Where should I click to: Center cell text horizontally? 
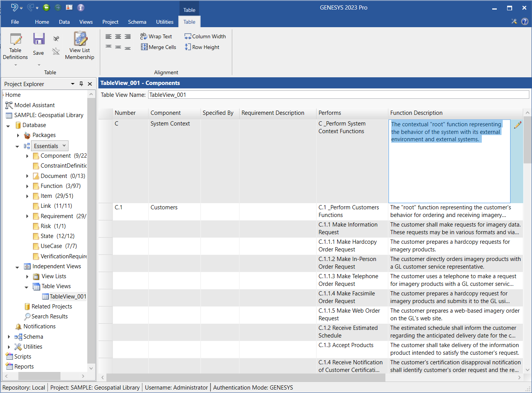point(118,36)
